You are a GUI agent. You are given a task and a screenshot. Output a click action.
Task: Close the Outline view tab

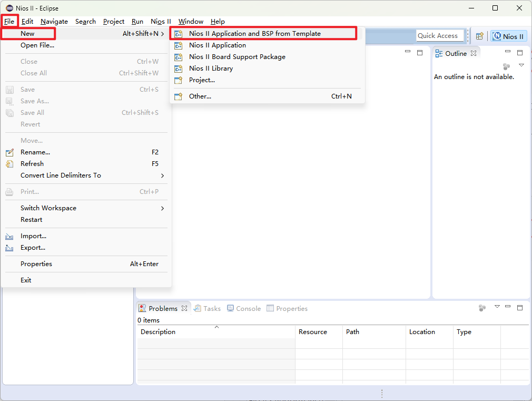click(474, 53)
